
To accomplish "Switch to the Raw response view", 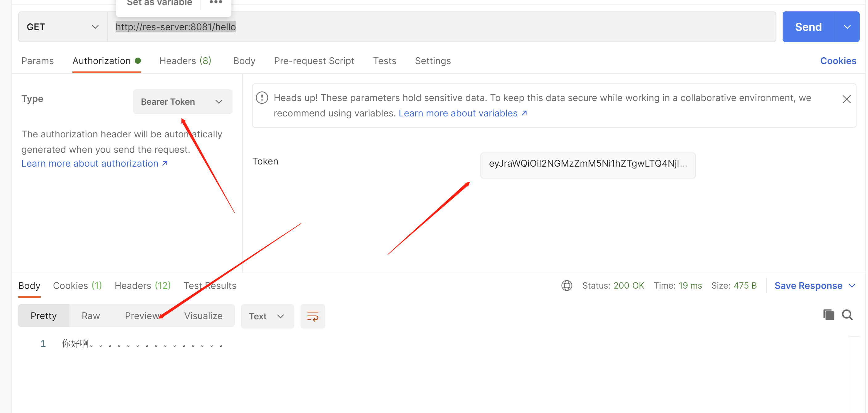I will tap(91, 316).
